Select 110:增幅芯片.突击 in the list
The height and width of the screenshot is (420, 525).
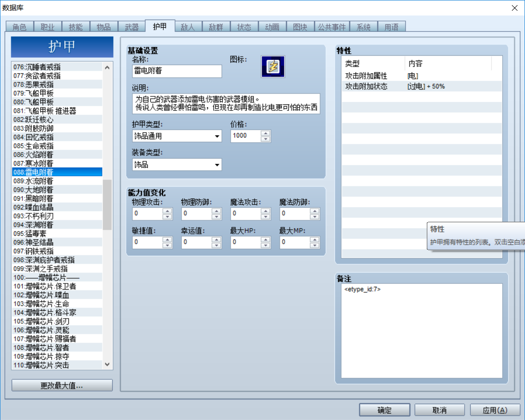57,365
